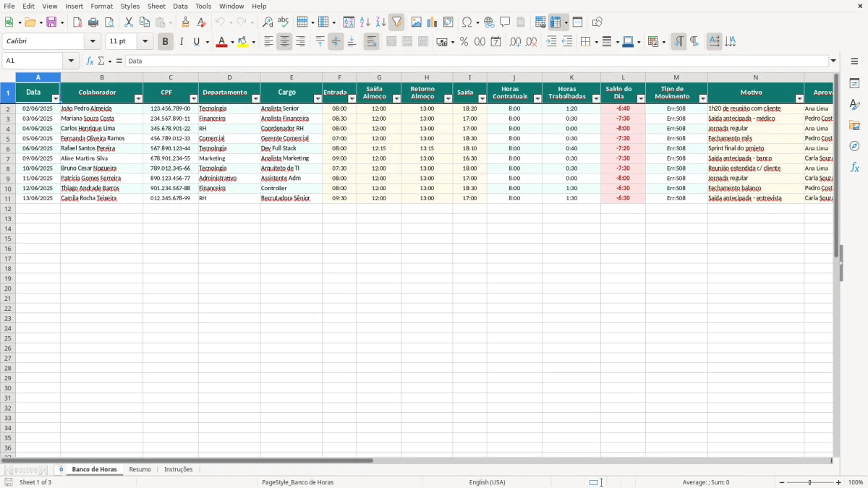
Task: Toggle Wrap Text
Action: (371, 42)
